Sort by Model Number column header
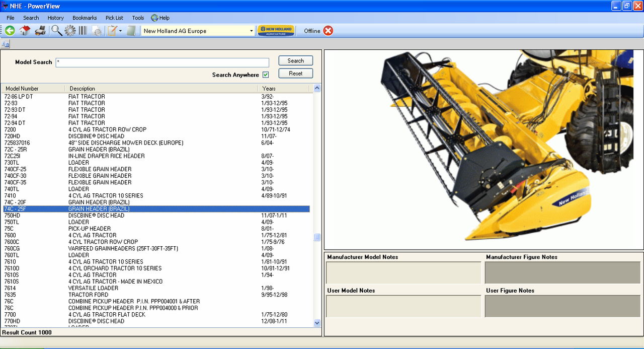 pyautogui.click(x=33, y=89)
